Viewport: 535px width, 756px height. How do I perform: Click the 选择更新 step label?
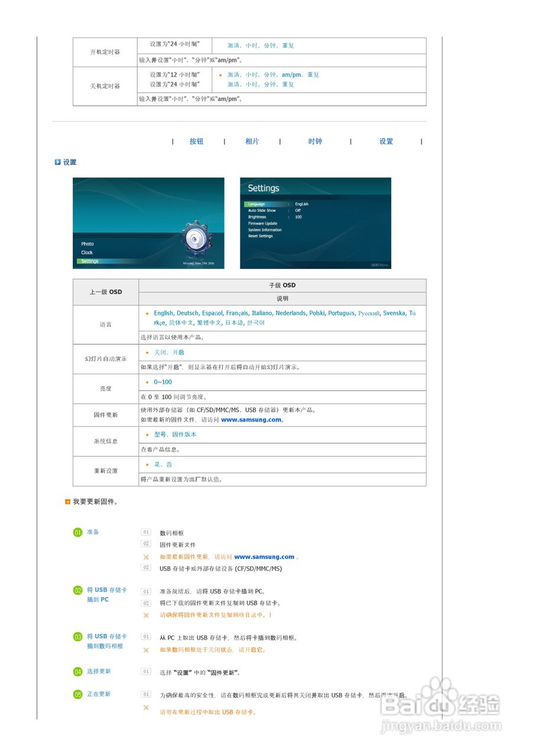click(x=99, y=672)
